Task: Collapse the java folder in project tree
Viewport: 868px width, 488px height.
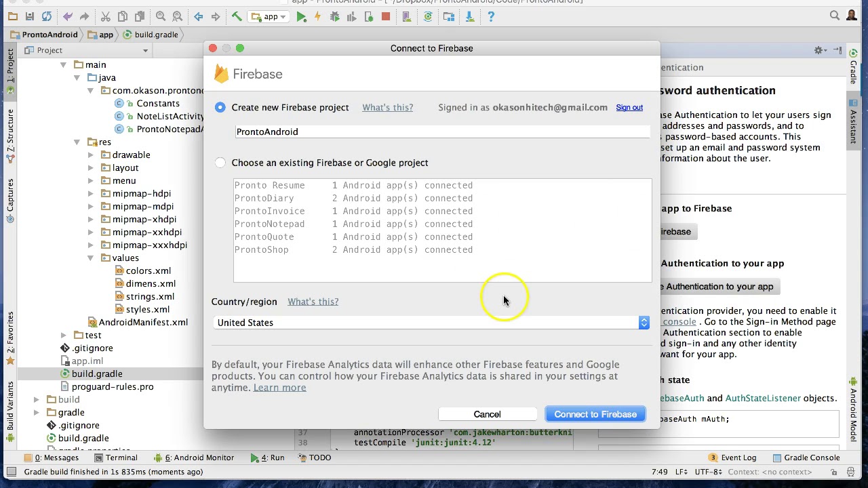Action: coord(77,78)
